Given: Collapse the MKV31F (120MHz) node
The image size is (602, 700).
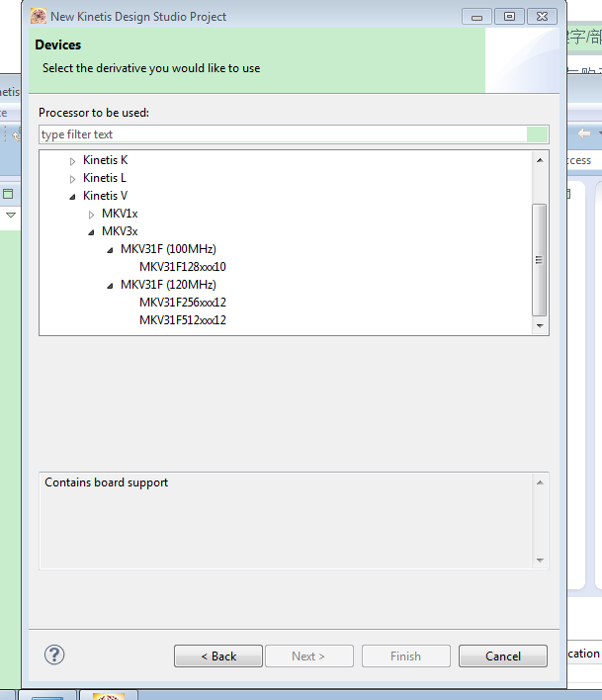Looking at the screenshot, I should coord(111,286).
